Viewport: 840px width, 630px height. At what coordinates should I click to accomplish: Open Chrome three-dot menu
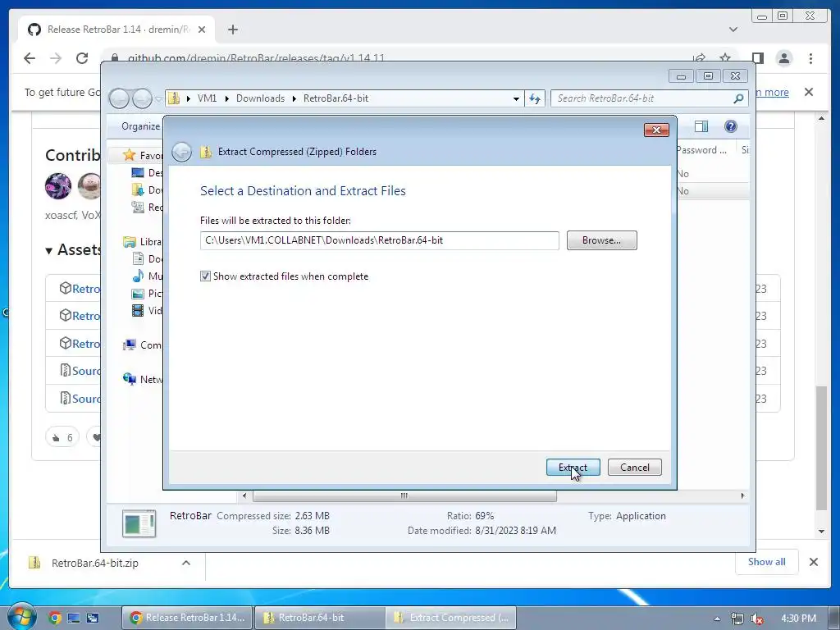click(x=810, y=58)
